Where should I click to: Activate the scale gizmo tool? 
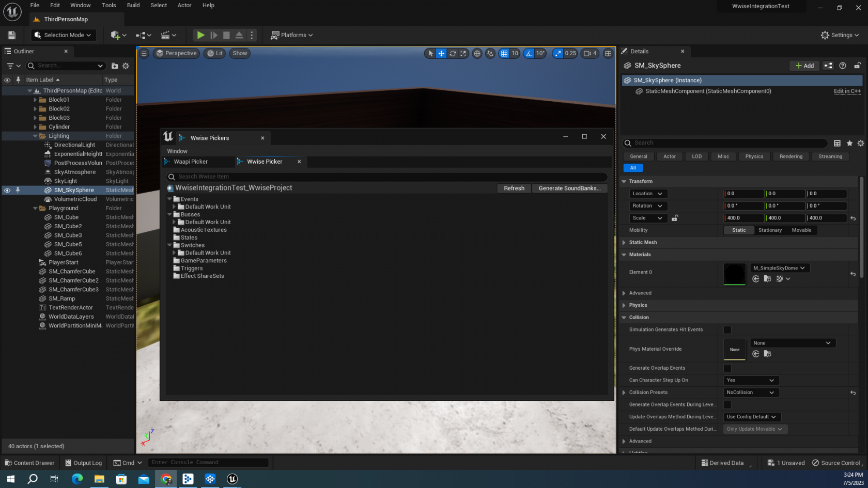tap(463, 53)
